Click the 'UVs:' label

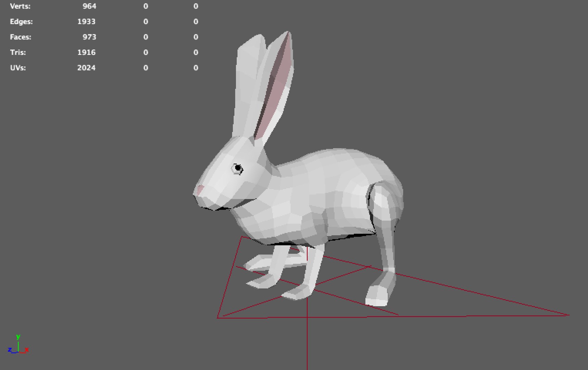[18, 68]
